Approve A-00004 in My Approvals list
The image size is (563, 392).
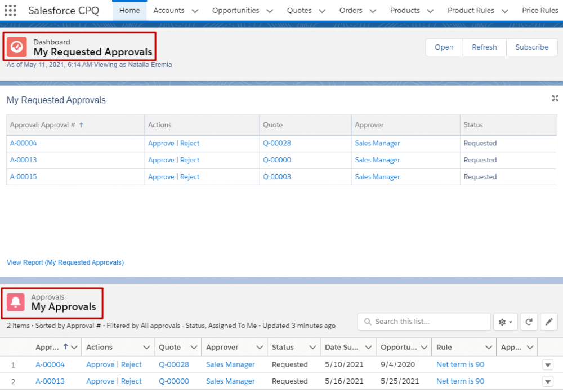click(100, 364)
